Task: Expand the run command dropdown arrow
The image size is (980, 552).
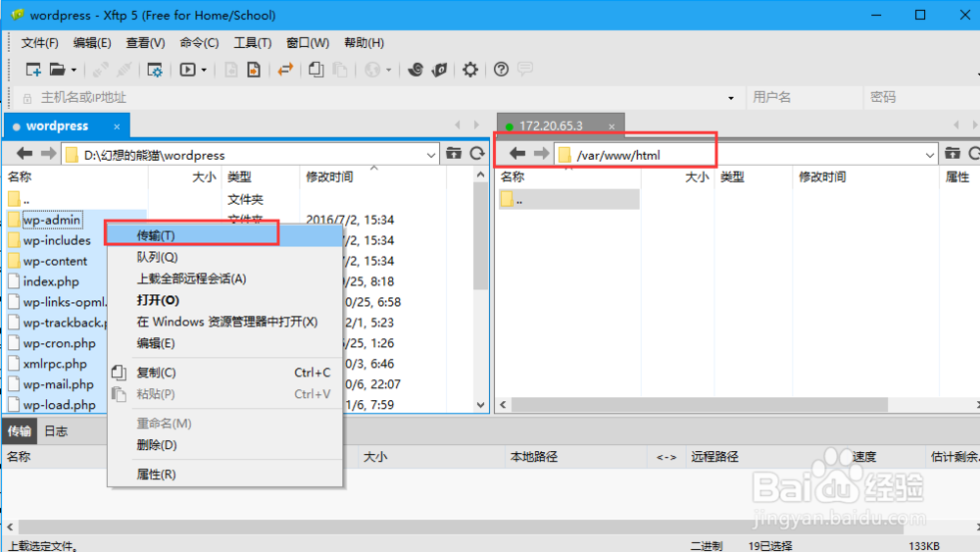Action: 204,70
